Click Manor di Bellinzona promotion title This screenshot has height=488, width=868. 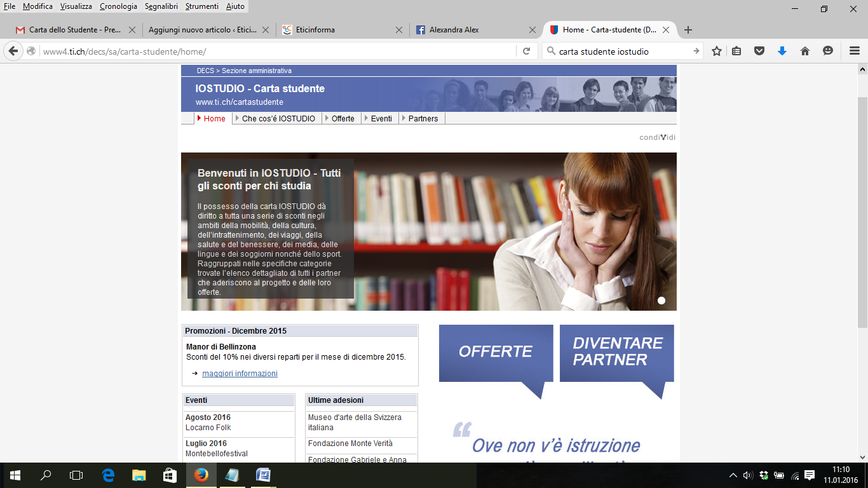(x=221, y=347)
